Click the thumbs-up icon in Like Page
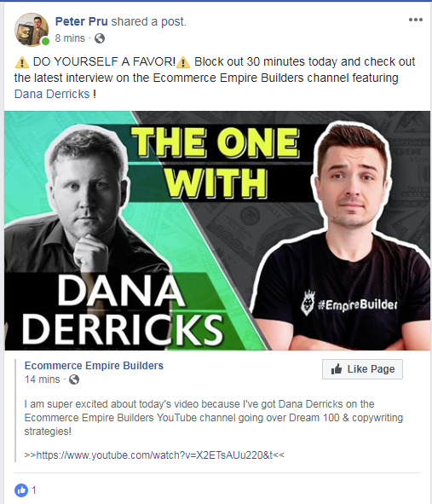The width and height of the screenshot is (432, 504). click(x=337, y=368)
